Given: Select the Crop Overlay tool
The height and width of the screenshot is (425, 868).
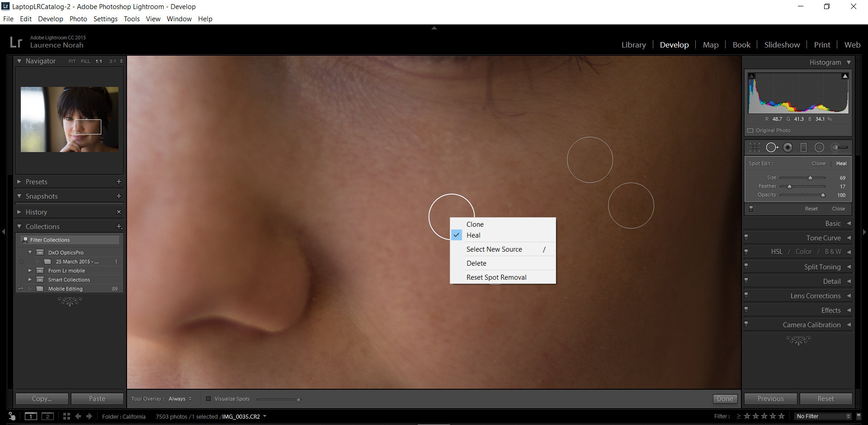Looking at the screenshot, I should (x=755, y=148).
